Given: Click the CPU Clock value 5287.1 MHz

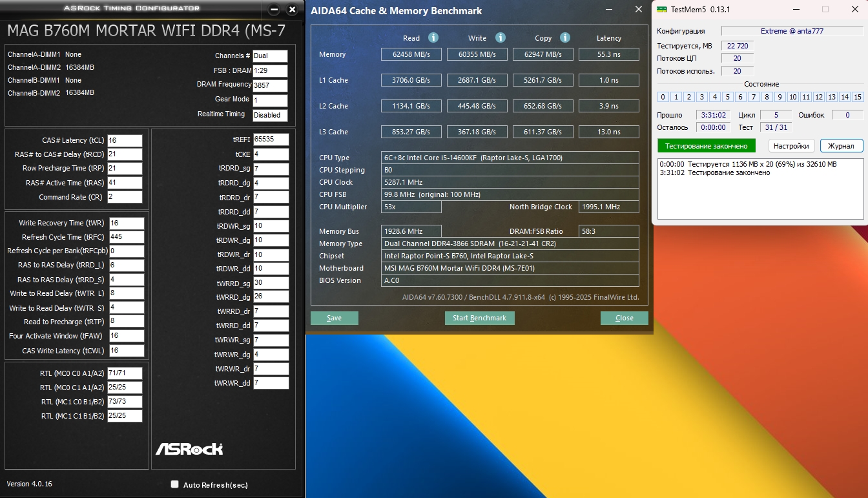Looking at the screenshot, I should click(x=510, y=182).
